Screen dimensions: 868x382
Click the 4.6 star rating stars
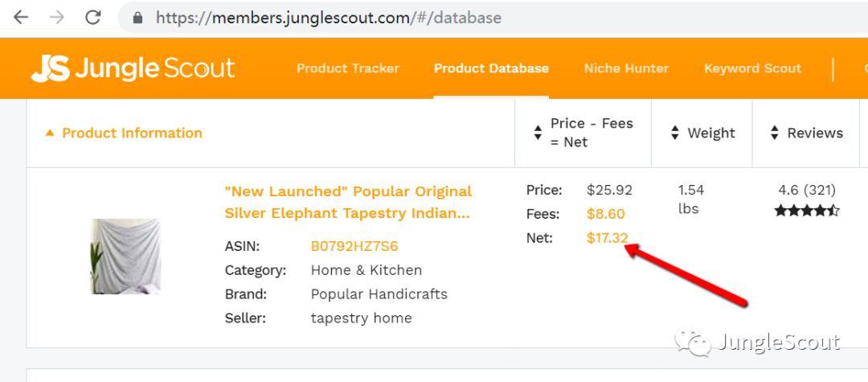click(807, 211)
